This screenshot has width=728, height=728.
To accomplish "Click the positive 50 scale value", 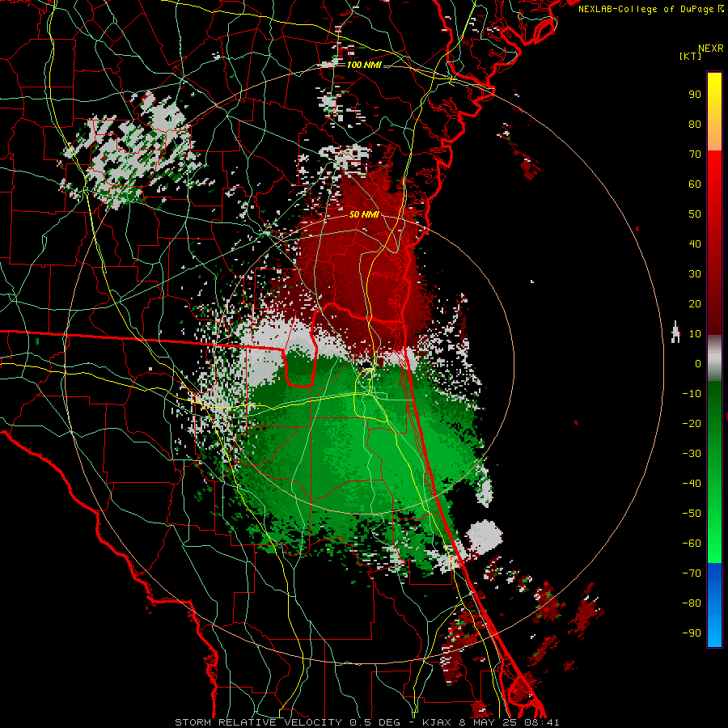I will click(x=695, y=214).
